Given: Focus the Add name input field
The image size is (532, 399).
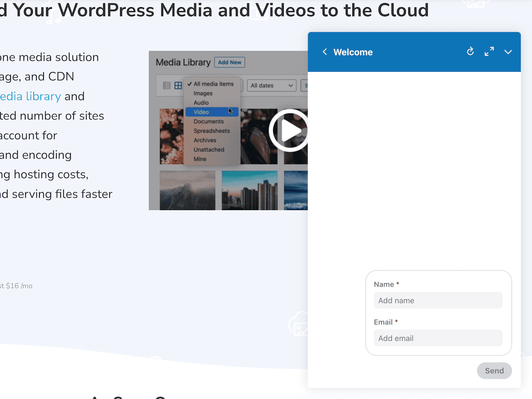Looking at the screenshot, I should click(x=438, y=300).
